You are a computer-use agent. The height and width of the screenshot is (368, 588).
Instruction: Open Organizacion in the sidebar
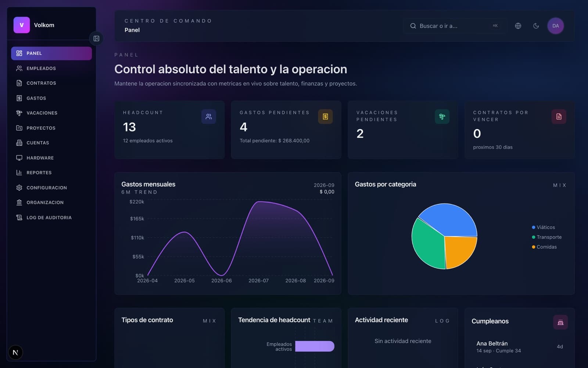[x=51, y=202]
